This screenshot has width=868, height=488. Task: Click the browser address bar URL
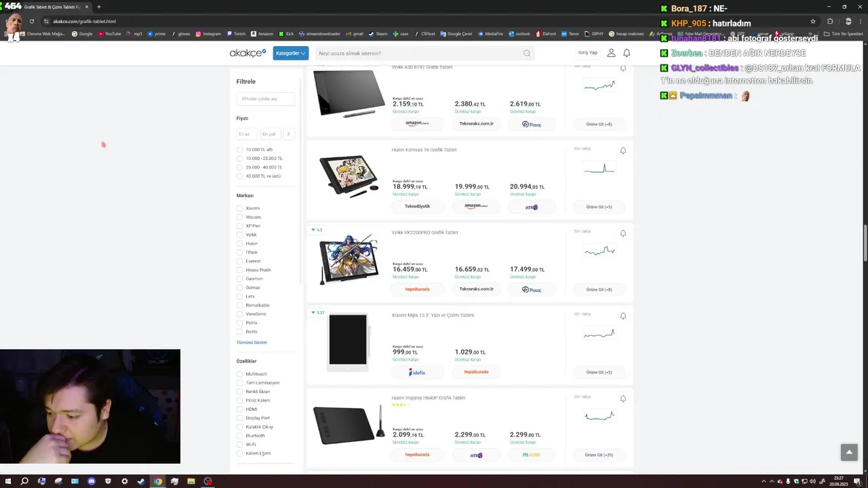84,21
